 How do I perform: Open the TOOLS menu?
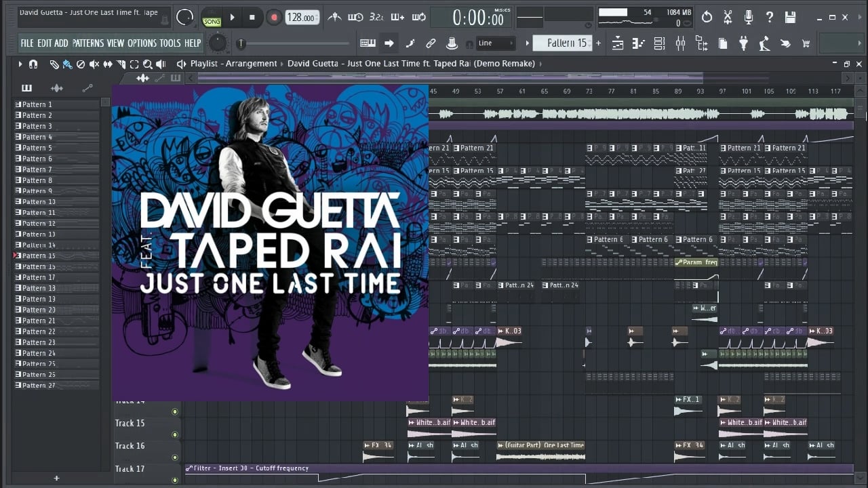pos(170,43)
